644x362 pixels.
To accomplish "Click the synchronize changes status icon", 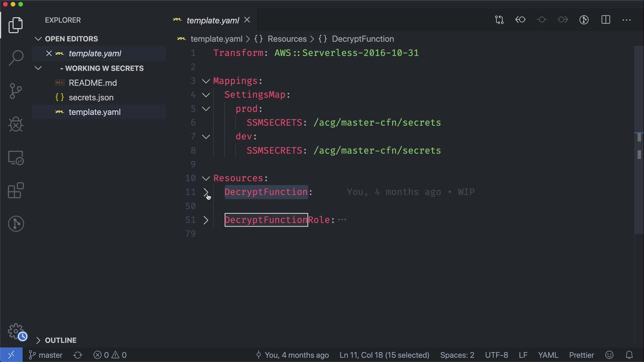I will point(78,355).
